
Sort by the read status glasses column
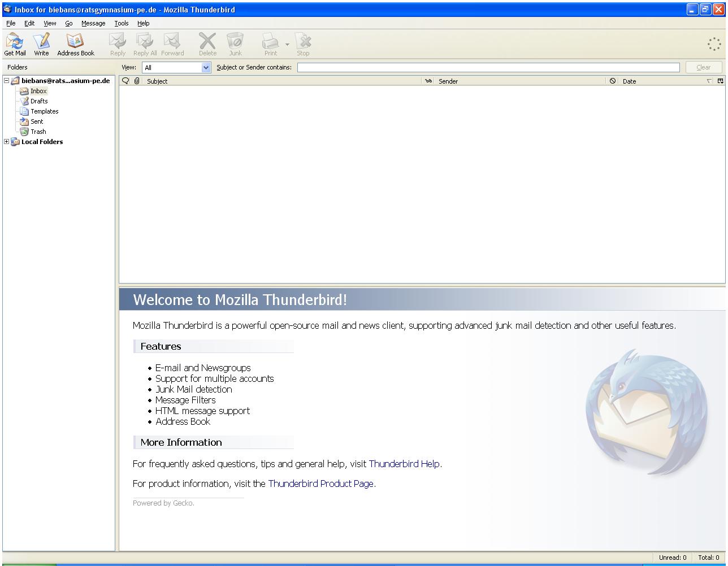click(x=428, y=81)
